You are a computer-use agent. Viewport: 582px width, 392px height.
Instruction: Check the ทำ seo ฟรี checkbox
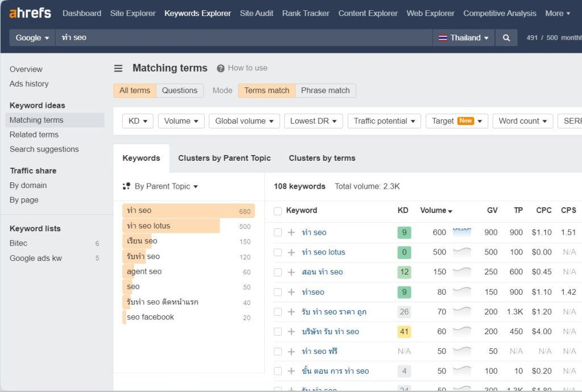tap(277, 351)
